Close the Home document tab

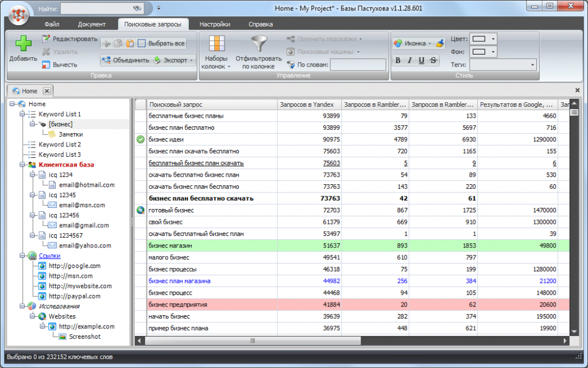47,91
